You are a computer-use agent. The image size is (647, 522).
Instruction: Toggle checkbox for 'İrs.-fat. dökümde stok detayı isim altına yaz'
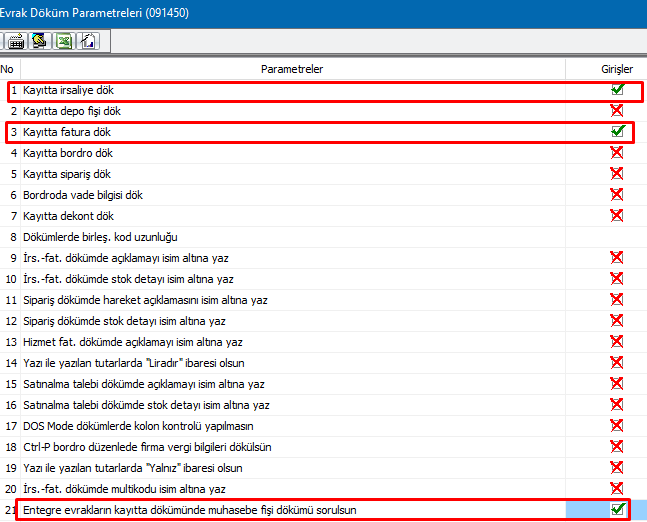[x=617, y=279]
